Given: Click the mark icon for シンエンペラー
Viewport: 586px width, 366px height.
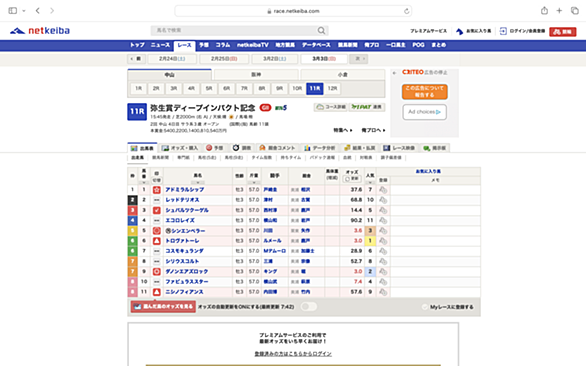Looking at the screenshot, I should (x=157, y=231).
